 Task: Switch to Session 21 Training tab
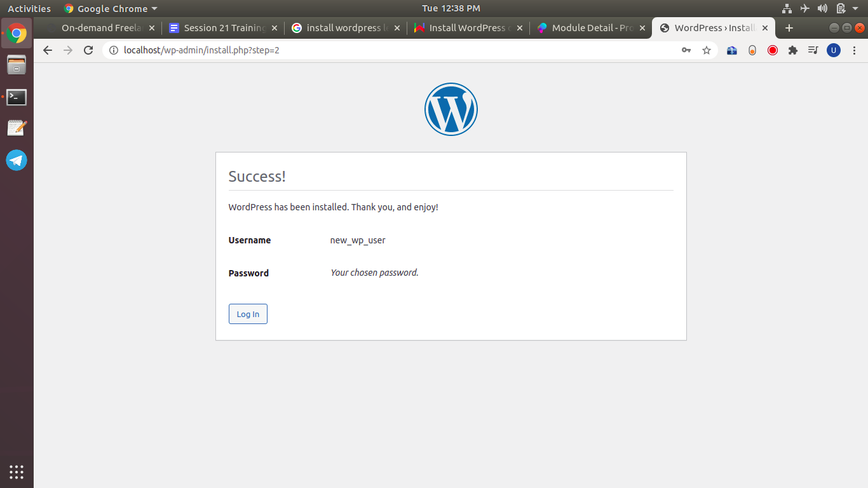click(x=222, y=28)
